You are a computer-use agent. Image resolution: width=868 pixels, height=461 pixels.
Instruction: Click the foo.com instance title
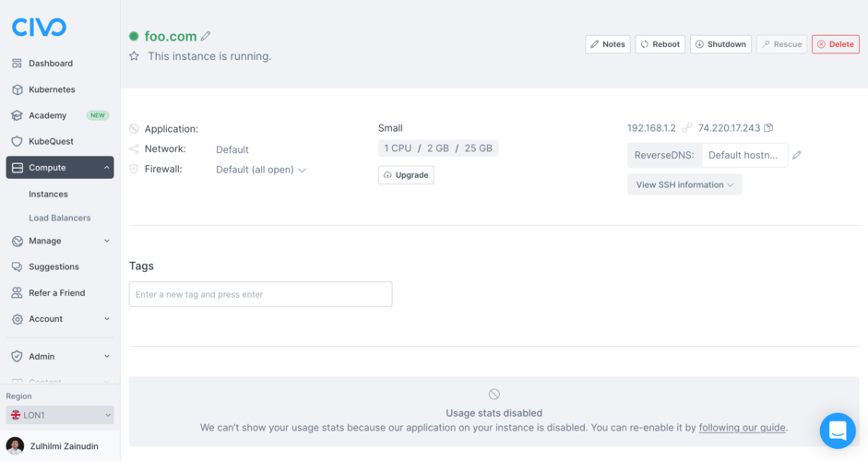(171, 36)
